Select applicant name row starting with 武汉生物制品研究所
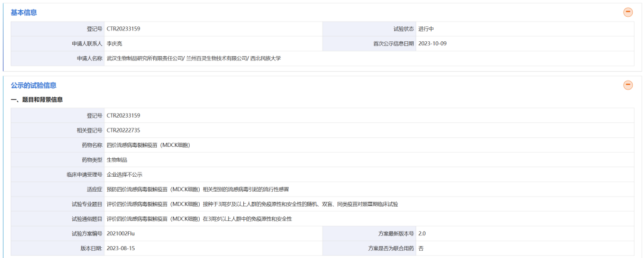 [194, 59]
